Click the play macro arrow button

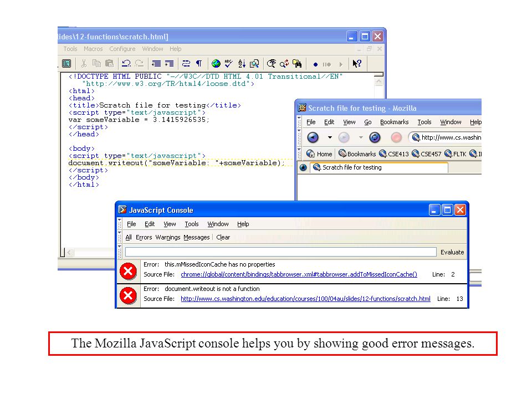341,64
